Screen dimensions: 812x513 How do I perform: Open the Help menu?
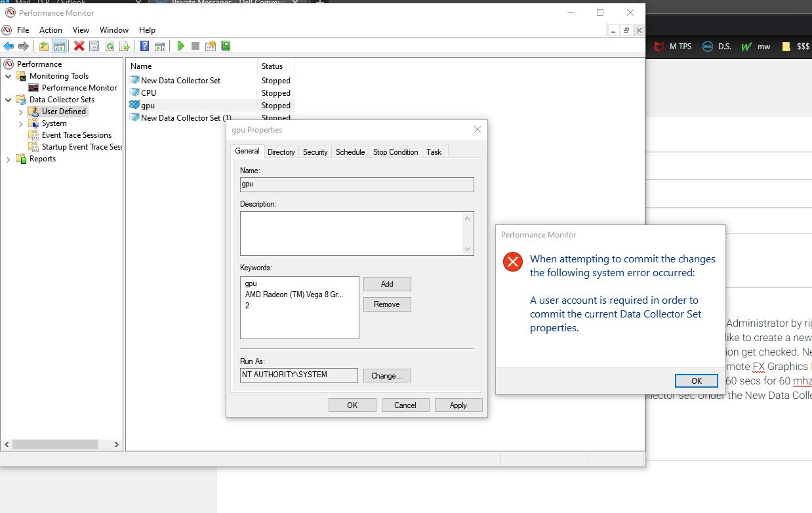148,30
